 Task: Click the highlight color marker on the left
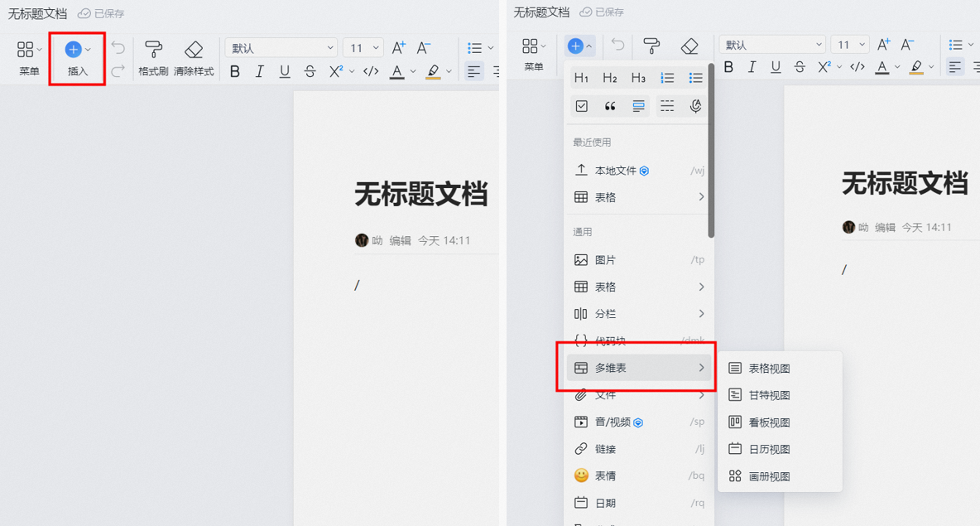pos(433,72)
